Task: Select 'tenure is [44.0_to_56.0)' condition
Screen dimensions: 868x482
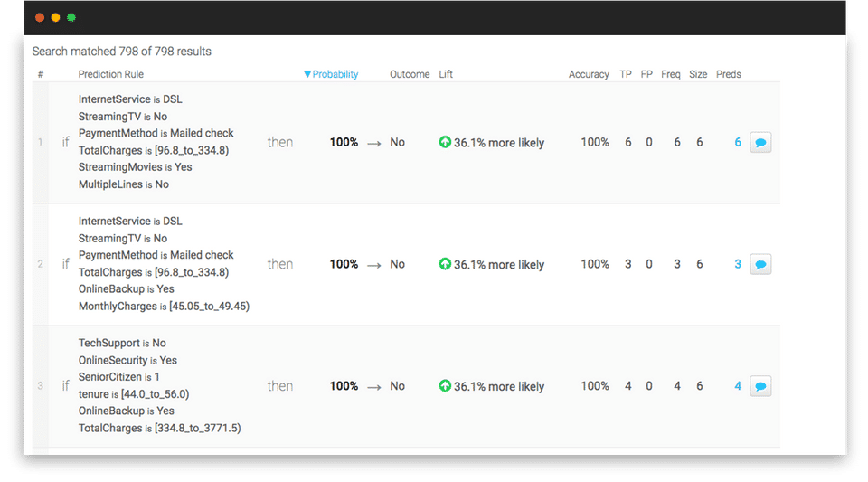Action: point(134,394)
